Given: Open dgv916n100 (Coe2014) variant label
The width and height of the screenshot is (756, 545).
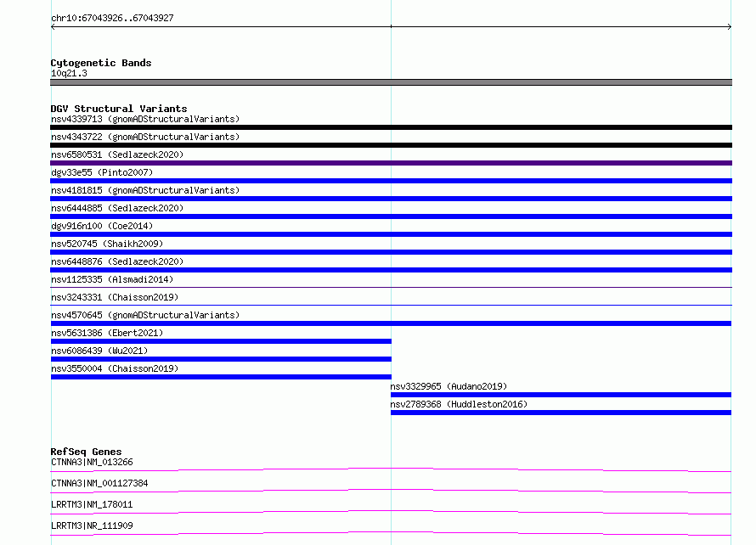Looking at the screenshot, I should 102,226.
